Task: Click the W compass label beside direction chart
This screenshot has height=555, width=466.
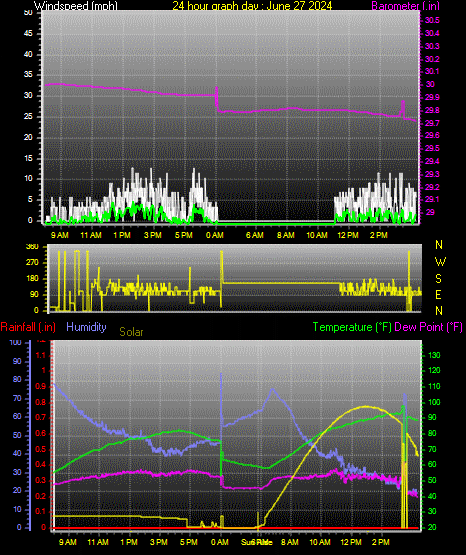Action: 440,262
